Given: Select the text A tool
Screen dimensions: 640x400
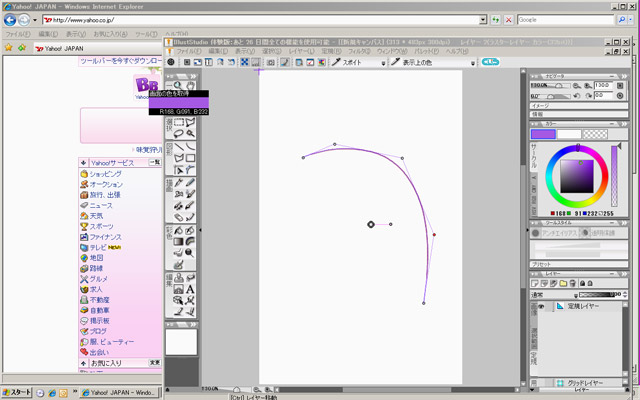Looking at the screenshot, I should [x=190, y=289].
